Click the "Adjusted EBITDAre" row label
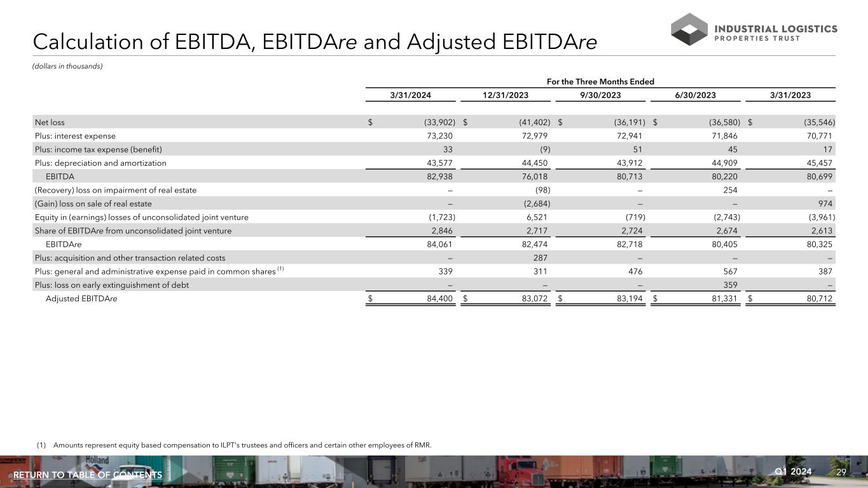Screen dimensions: 868x488 pos(81,299)
